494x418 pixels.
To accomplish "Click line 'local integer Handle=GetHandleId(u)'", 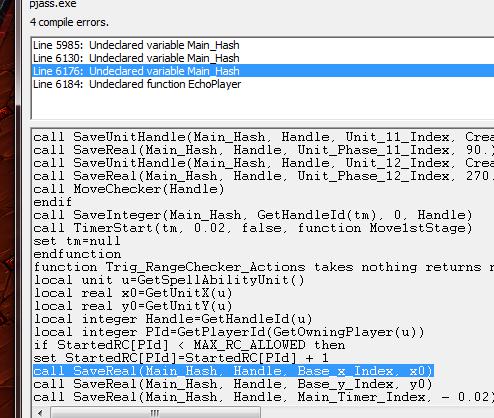I will (x=173, y=319).
